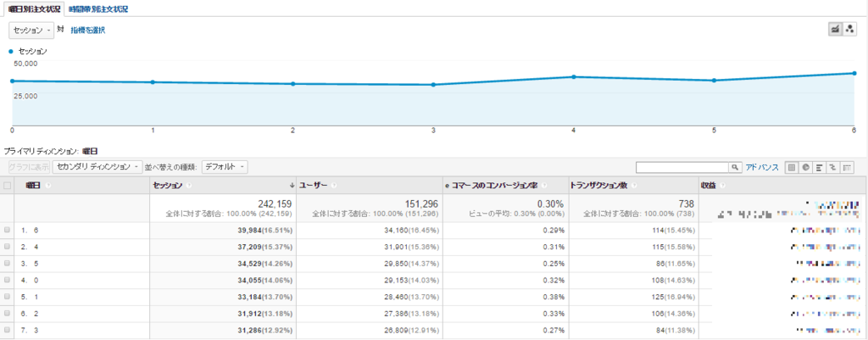Select the data table view icon
The image size is (868, 340).
(792, 167)
